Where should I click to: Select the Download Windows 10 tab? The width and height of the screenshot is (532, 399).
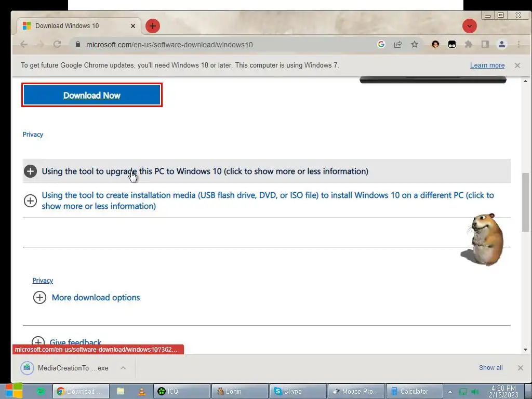(79, 26)
